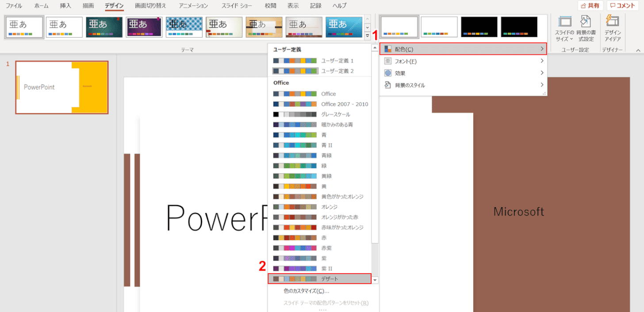Choose the second black variant thumbnail

519,27
